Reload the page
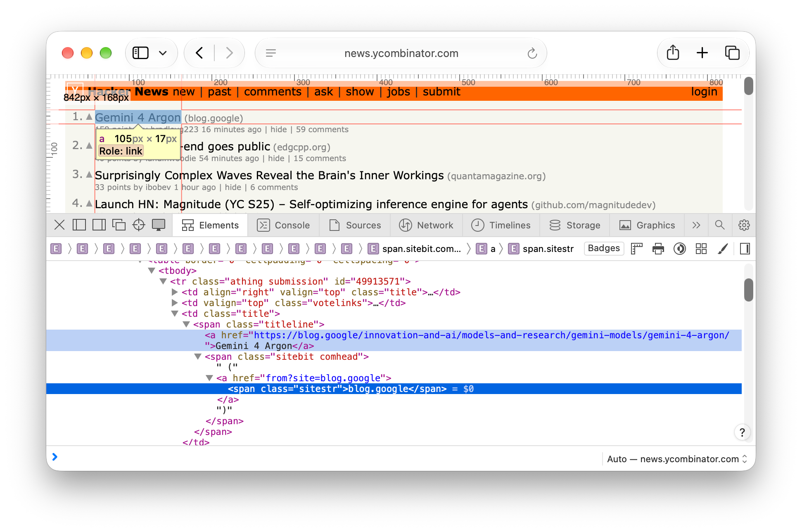This screenshot has width=802, height=532. (532, 53)
